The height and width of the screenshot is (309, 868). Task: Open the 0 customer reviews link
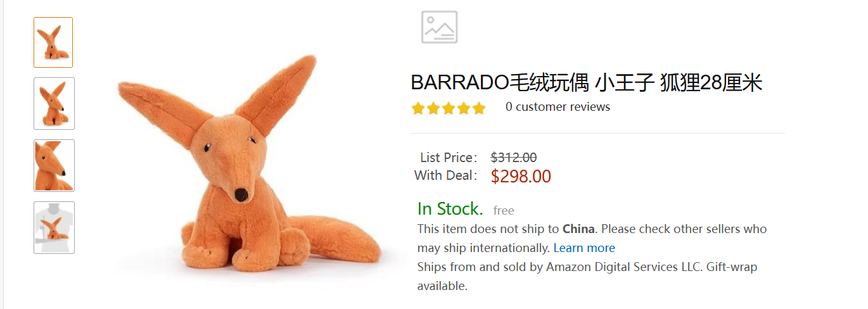point(558,107)
